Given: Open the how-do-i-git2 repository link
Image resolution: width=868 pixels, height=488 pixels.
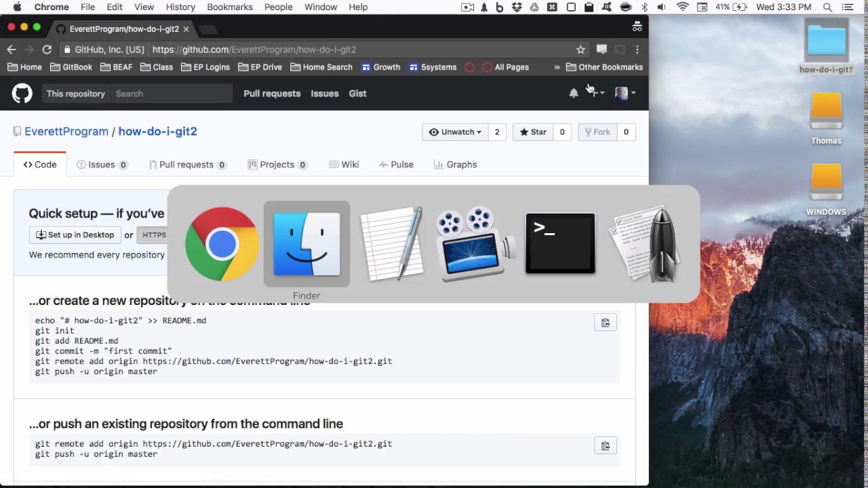Looking at the screenshot, I should pyautogui.click(x=157, y=131).
